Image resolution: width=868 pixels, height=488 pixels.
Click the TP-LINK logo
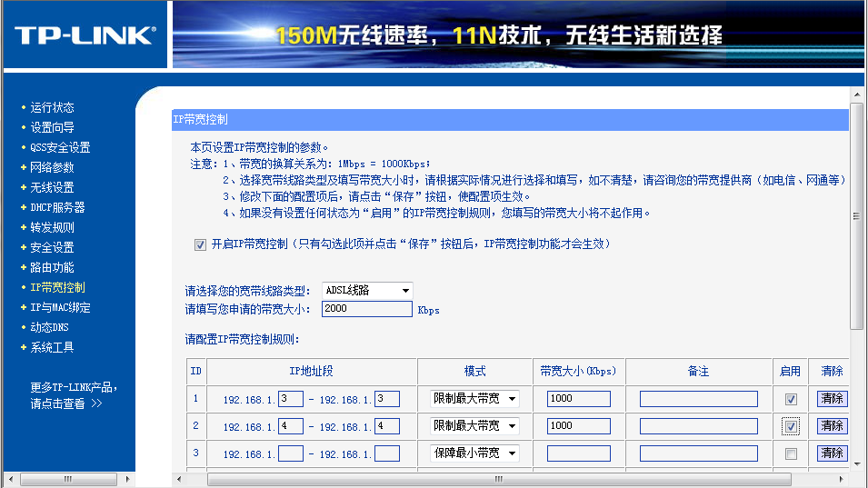(x=85, y=35)
